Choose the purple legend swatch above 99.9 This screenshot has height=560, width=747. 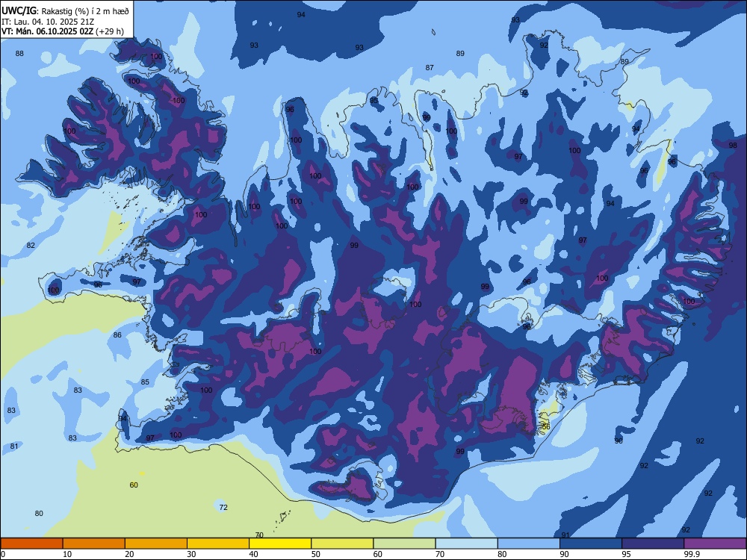(x=715, y=544)
